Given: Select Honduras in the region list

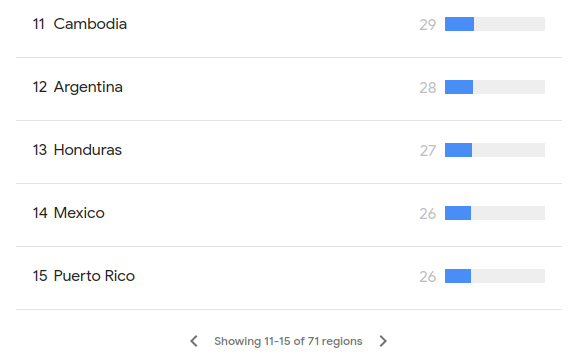Looking at the screenshot, I should pyautogui.click(x=289, y=150).
